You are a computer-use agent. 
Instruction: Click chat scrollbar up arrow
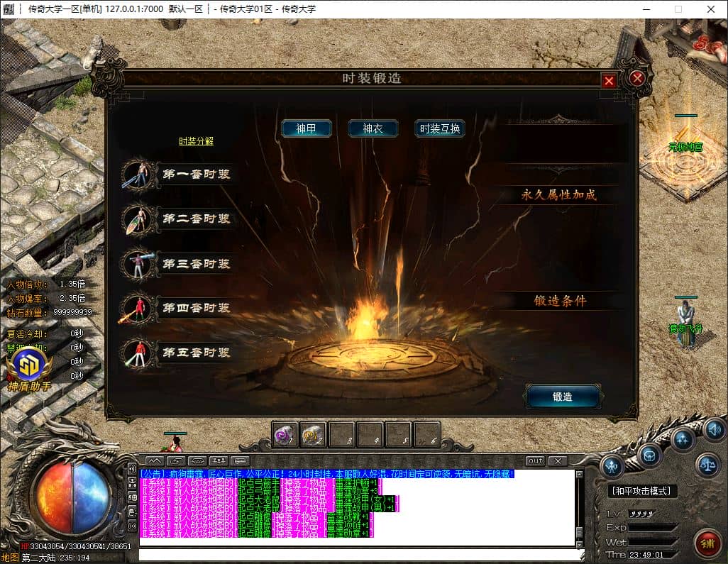[579, 475]
